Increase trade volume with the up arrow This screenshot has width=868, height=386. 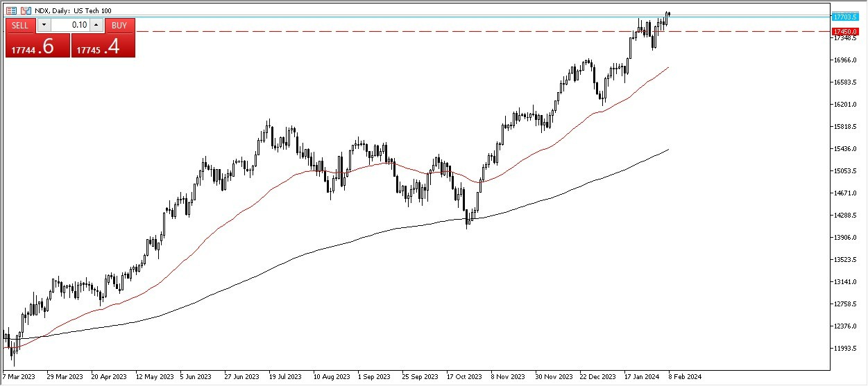tap(96, 25)
